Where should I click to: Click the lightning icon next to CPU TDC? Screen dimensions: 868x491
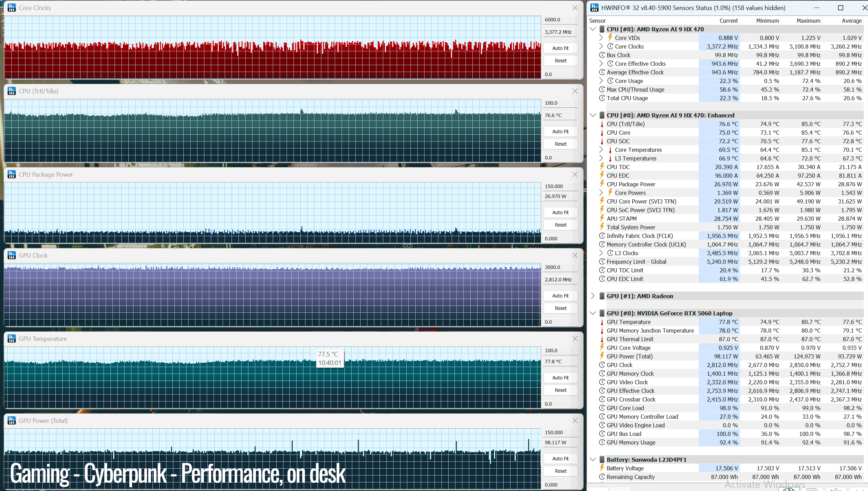pyautogui.click(x=602, y=167)
